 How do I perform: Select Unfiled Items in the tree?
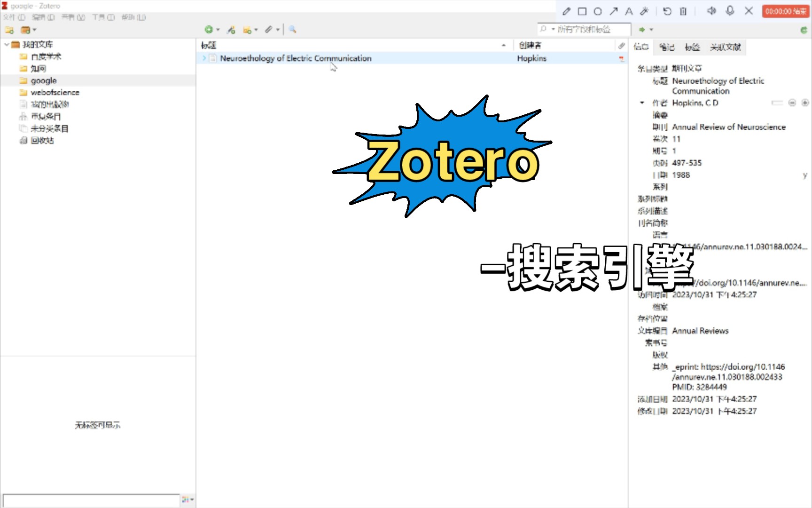(50, 128)
